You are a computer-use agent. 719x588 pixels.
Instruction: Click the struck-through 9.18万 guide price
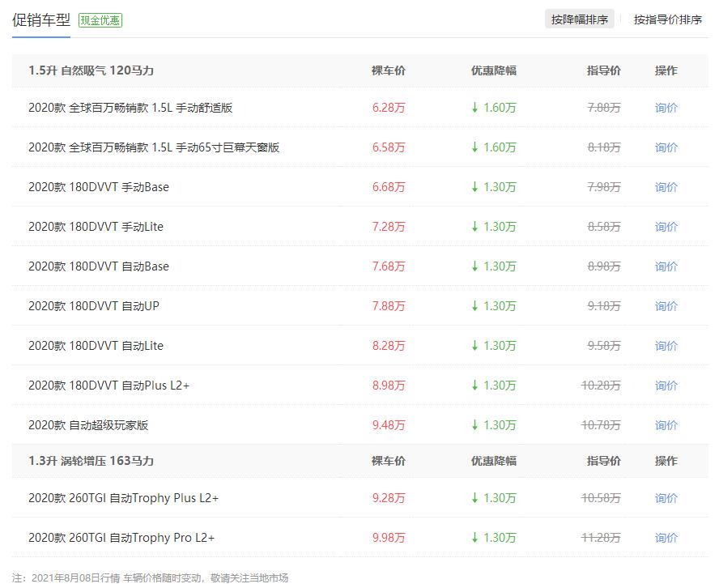coord(604,306)
